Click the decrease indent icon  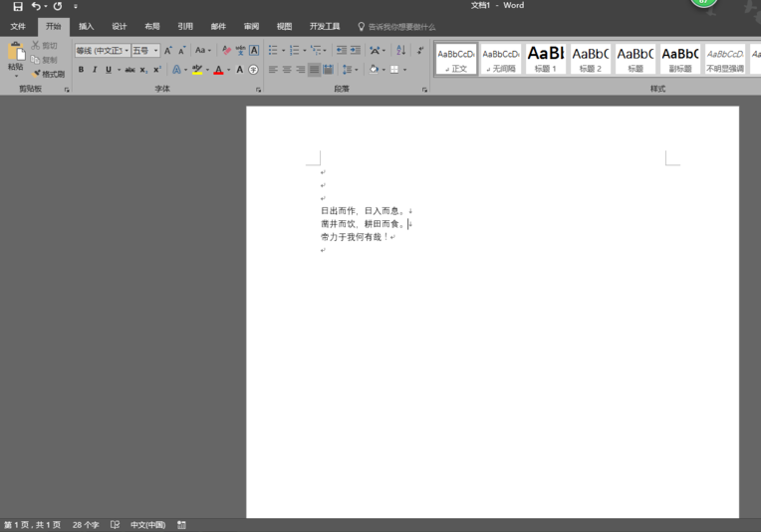click(x=342, y=51)
